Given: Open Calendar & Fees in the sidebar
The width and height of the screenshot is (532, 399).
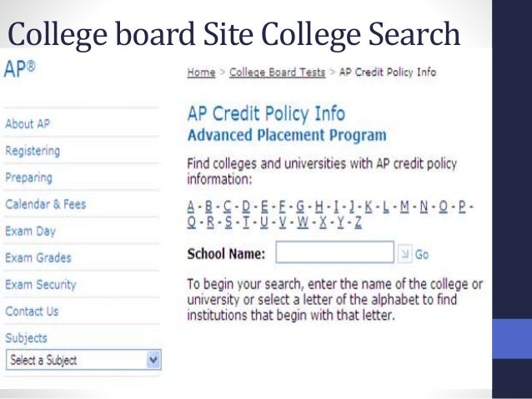Looking at the screenshot, I should click(46, 204).
